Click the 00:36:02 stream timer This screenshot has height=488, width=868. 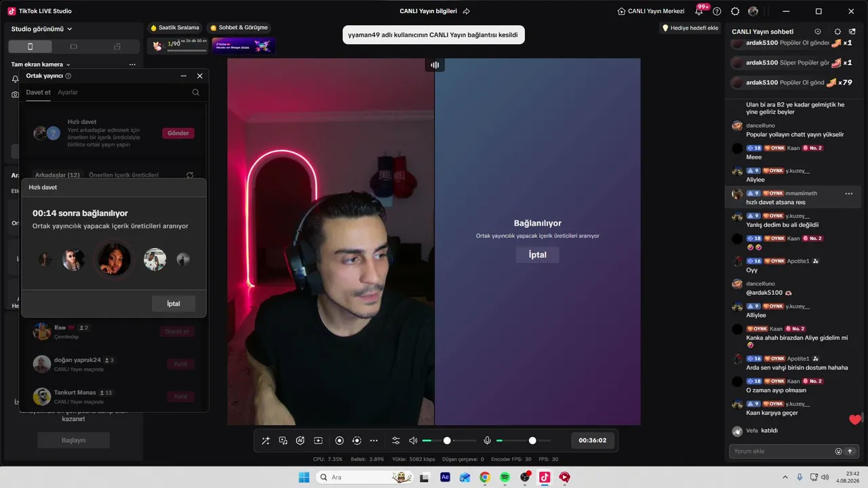coord(592,441)
